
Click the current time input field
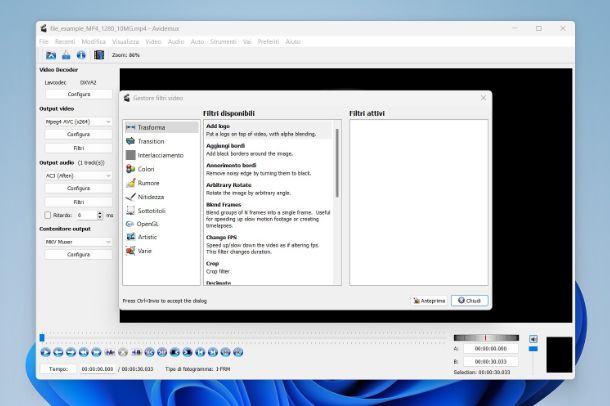click(x=97, y=369)
